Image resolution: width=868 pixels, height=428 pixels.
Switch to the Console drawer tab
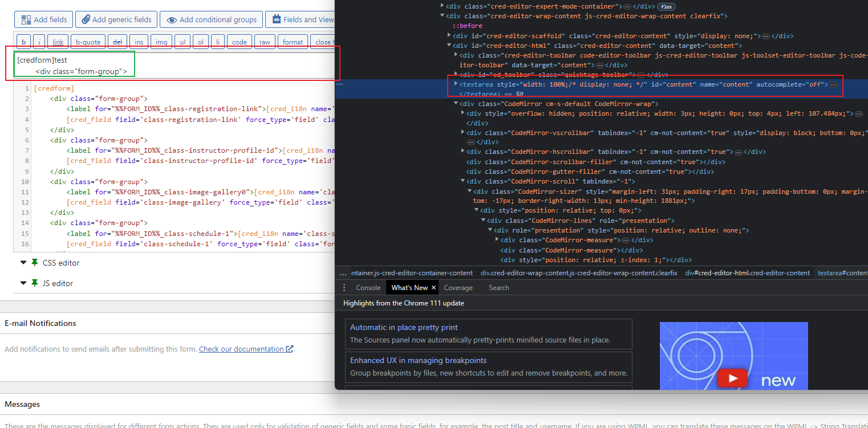(368, 288)
